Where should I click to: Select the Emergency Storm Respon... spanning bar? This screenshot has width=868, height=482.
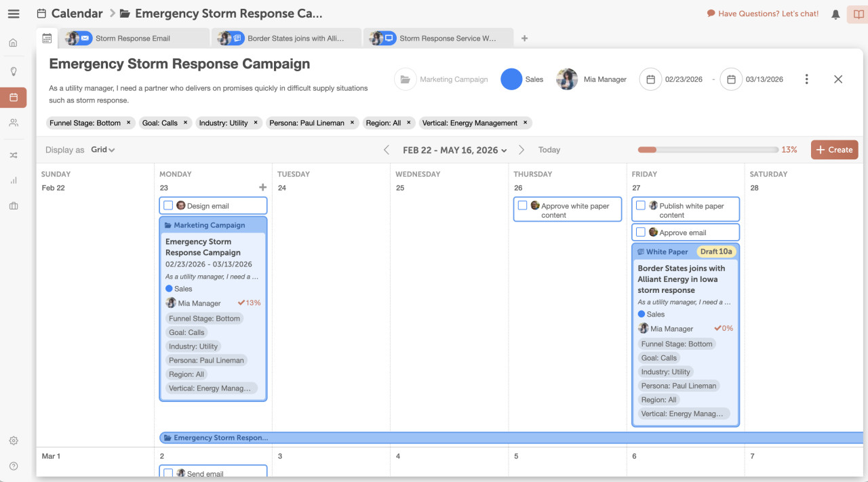pos(511,438)
